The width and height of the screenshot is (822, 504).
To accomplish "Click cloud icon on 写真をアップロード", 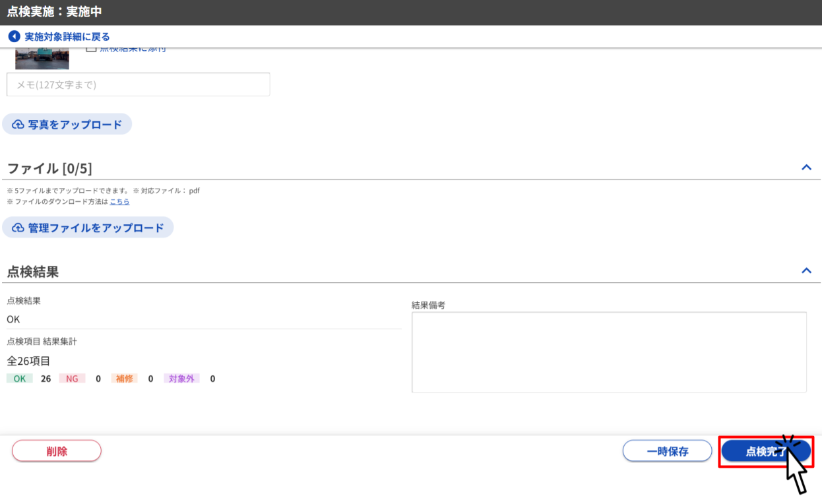I will pyautogui.click(x=18, y=125).
